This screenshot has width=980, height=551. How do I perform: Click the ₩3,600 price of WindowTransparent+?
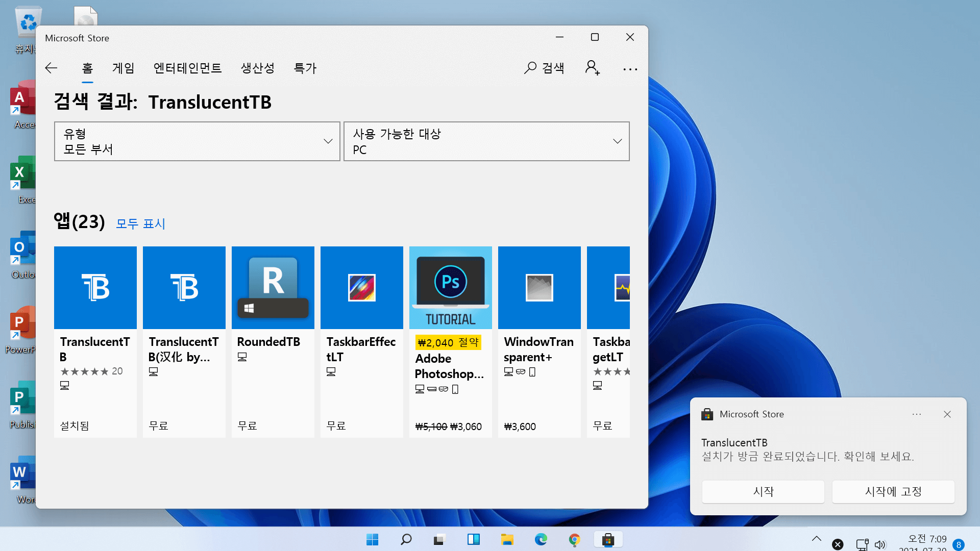coord(520,427)
